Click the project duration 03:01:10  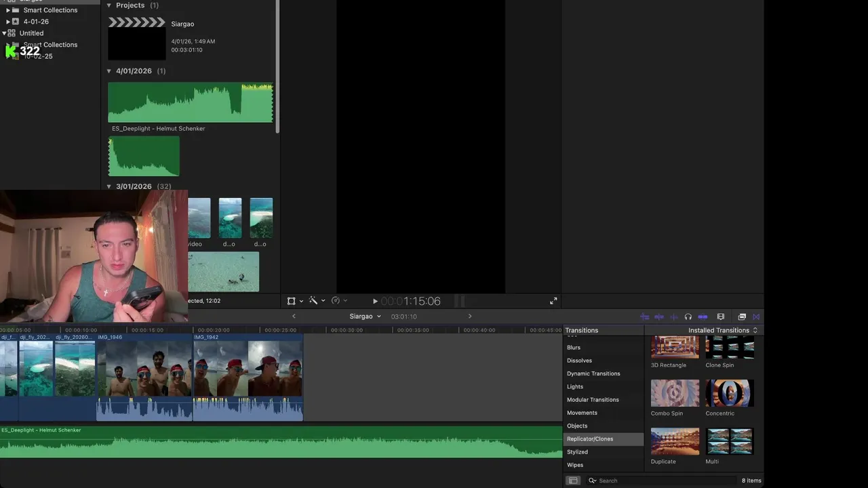[403, 317]
